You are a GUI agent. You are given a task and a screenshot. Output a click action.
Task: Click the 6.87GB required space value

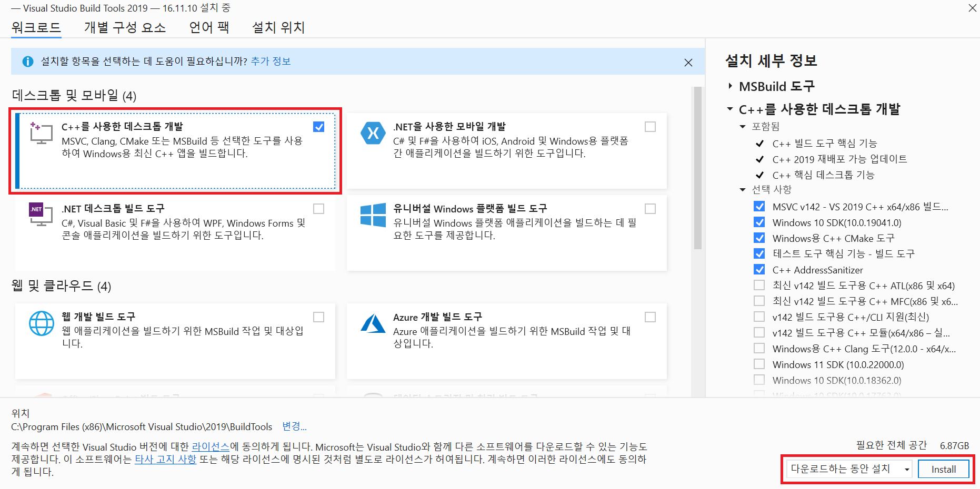954,445
